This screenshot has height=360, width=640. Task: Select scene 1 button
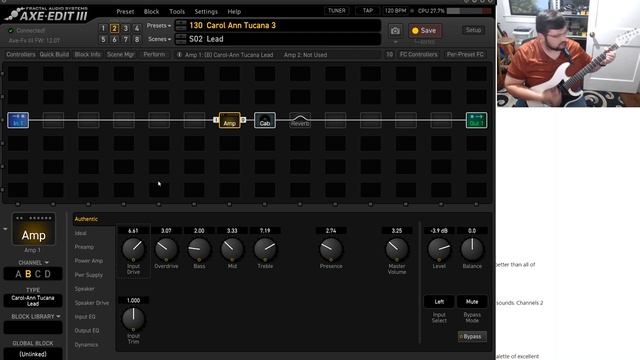103,28
